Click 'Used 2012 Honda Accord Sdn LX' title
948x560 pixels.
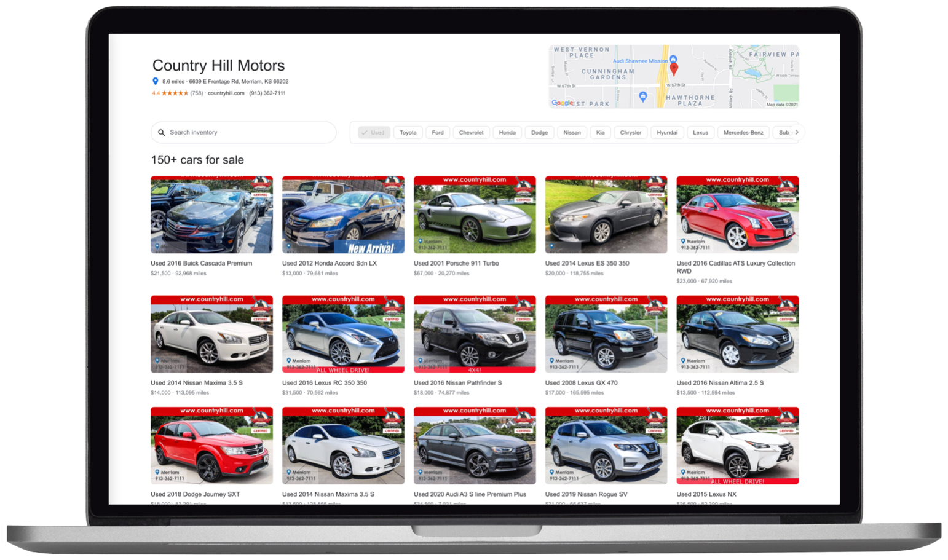(330, 263)
